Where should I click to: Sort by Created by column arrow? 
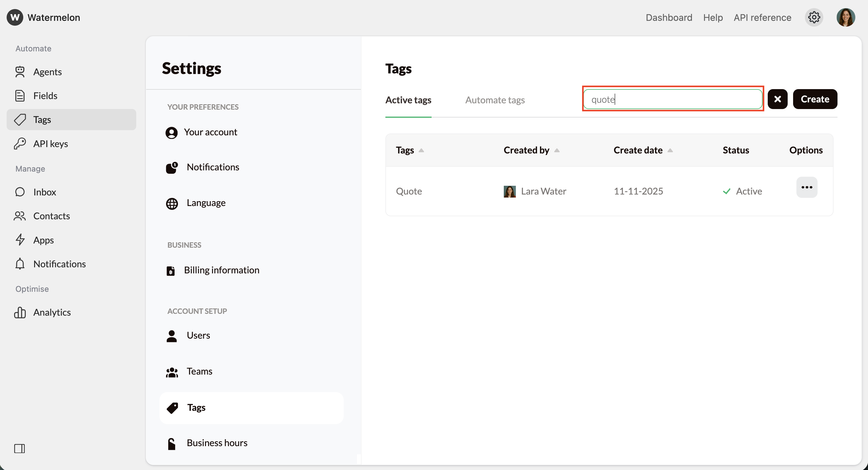tap(557, 150)
